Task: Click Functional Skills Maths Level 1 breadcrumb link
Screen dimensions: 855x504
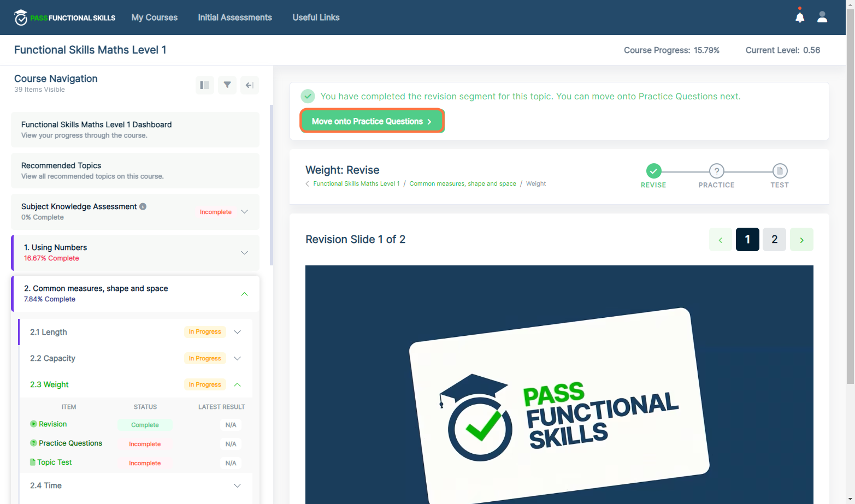Action: click(356, 183)
